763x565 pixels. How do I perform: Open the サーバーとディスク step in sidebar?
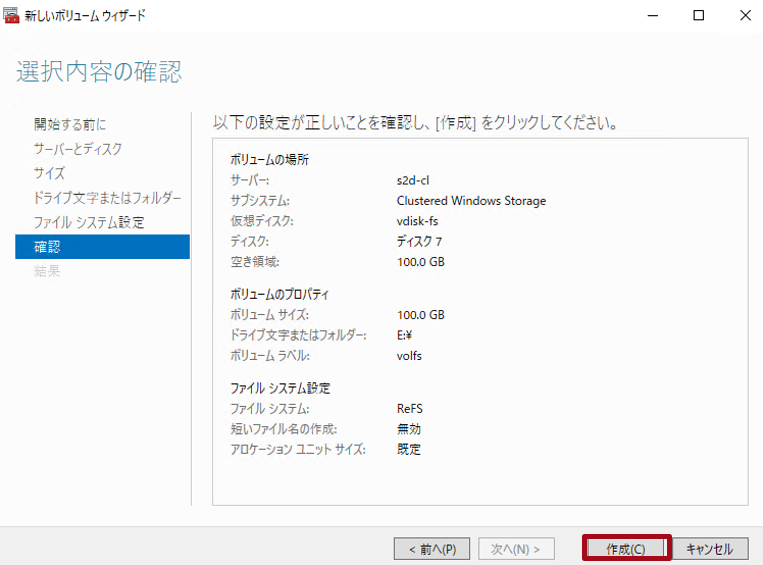click(x=78, y=149)
